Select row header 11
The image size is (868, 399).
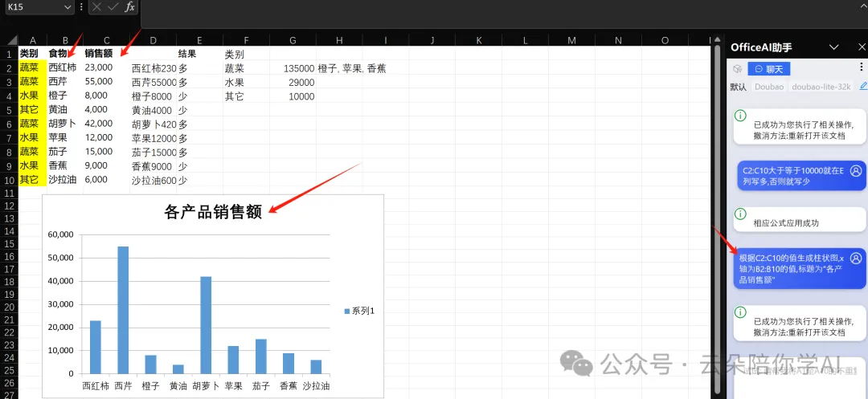point(9,193)
